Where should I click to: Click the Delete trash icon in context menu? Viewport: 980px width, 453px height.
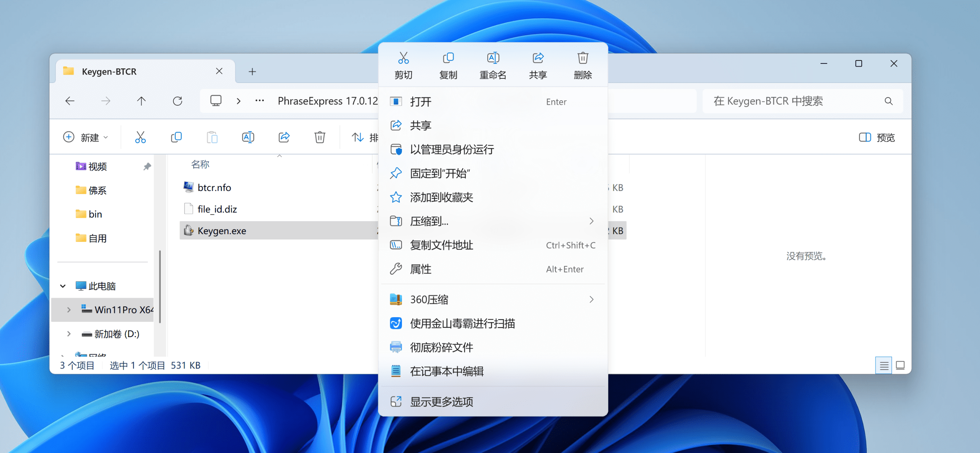point(583,58)
